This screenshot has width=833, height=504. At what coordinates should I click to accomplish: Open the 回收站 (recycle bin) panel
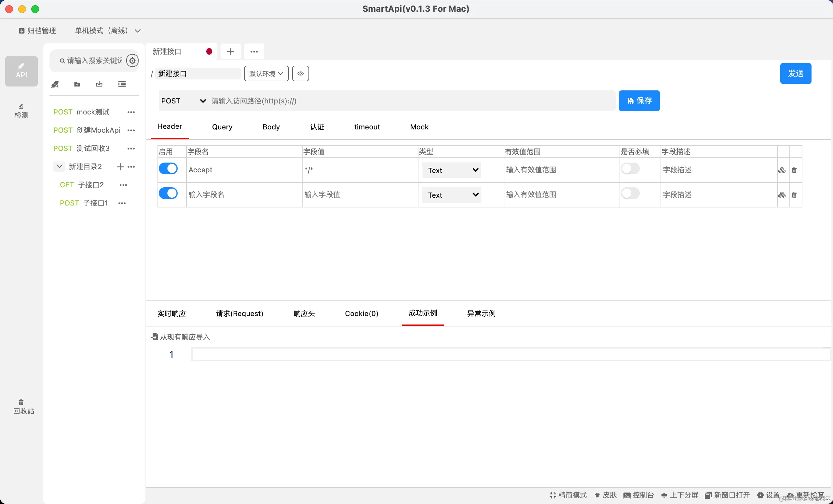pos(21,406)
